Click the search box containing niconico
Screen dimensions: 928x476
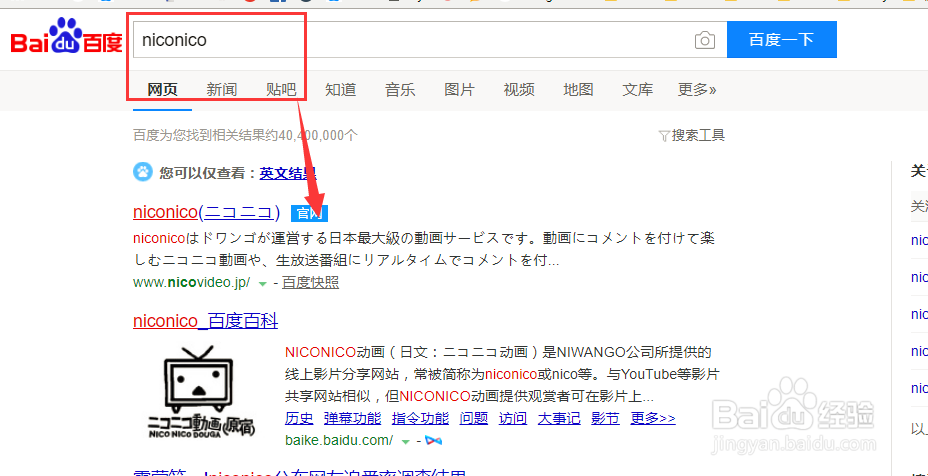430,40
